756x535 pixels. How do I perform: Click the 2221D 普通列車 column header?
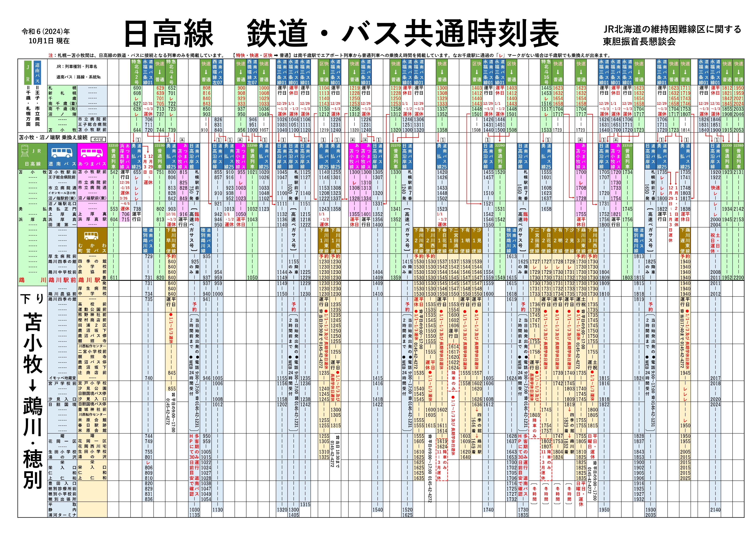point(113,156)
